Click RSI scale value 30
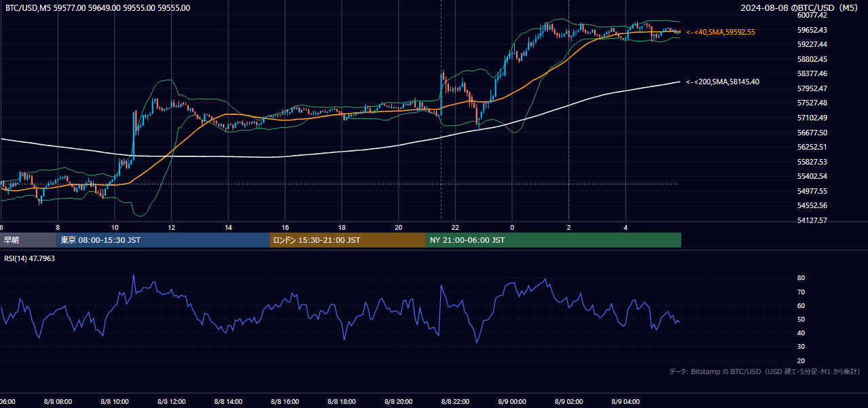The width and height of the screenshot is (868, 408). (801, 347)
